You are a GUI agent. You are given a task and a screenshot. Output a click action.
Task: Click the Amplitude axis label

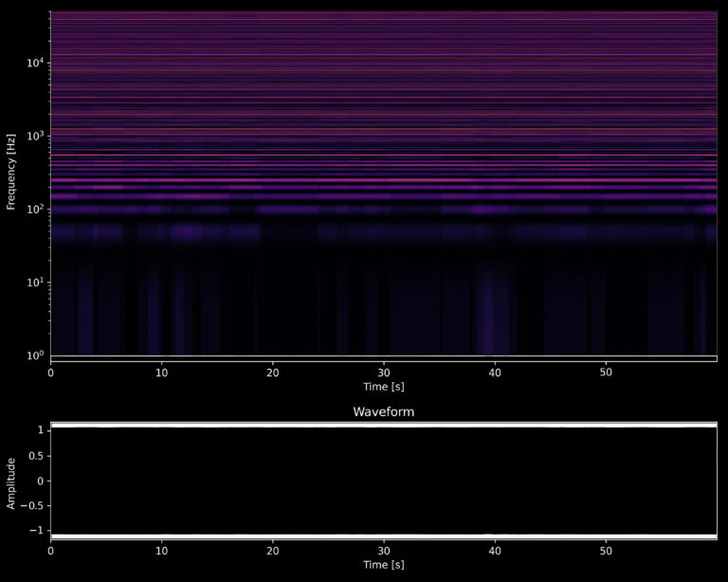11,482
